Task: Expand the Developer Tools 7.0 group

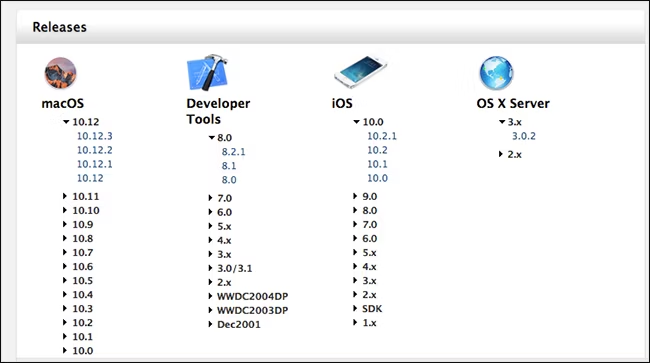Action: click(210, 198)
